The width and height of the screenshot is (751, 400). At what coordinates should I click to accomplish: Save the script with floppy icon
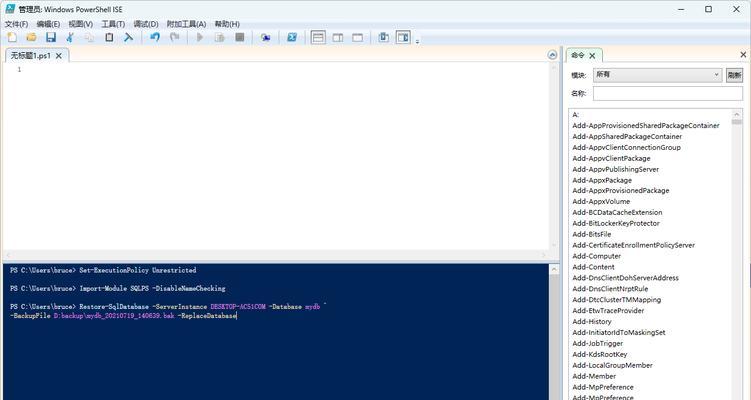tap(51, 37)
